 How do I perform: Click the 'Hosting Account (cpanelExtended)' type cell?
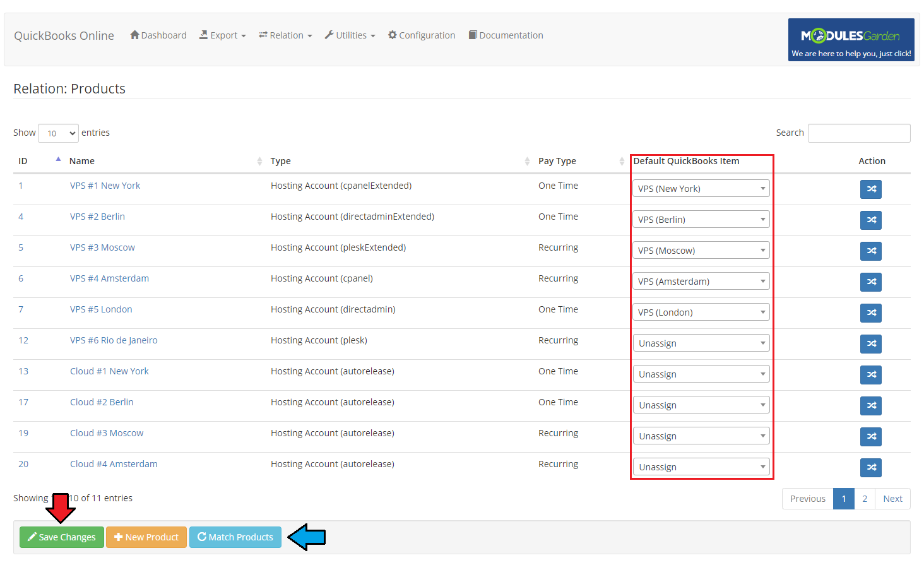341,186
